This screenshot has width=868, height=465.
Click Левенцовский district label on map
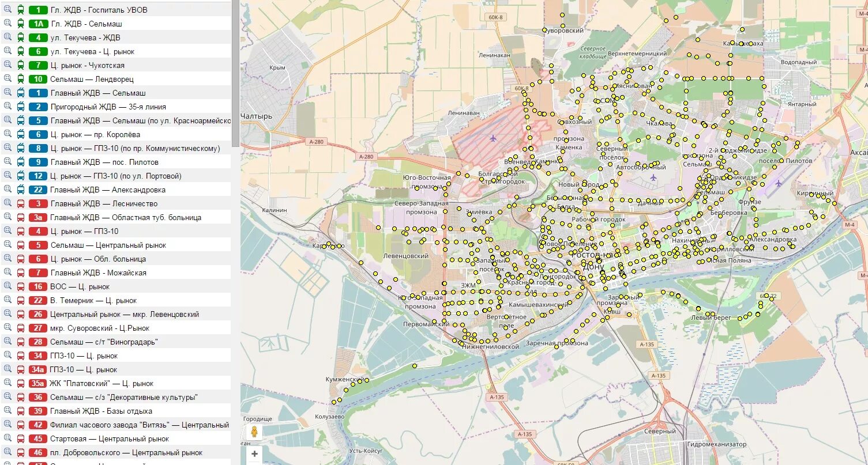405,256
